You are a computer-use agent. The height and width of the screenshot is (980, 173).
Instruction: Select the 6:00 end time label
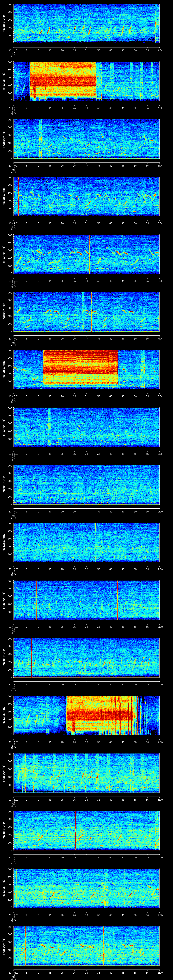160,281
